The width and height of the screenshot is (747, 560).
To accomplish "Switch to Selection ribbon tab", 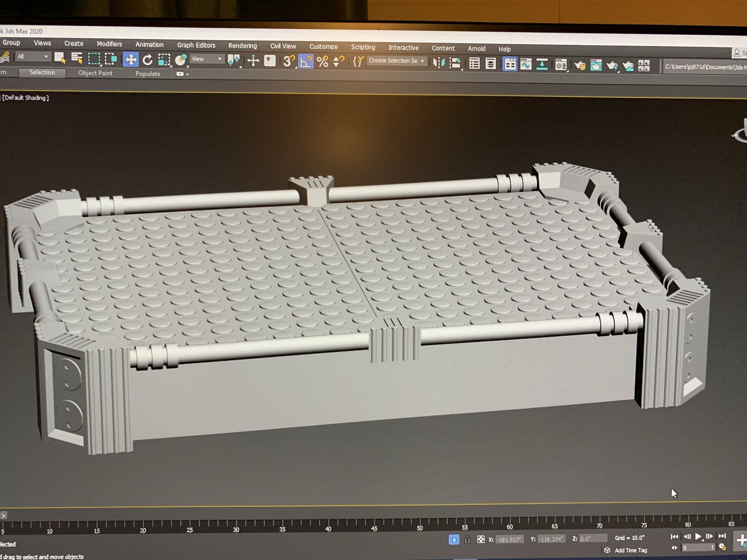I will point(42,73).
